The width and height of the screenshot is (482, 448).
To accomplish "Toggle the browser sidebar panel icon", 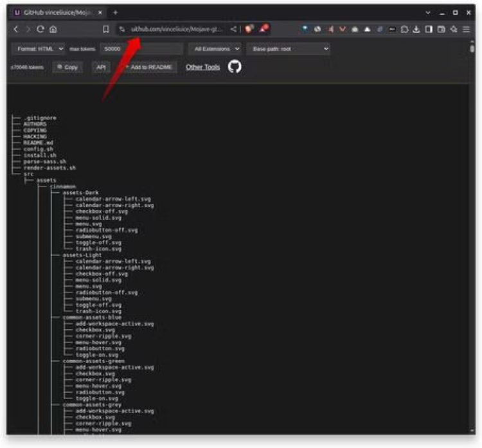I will [429, 29].
